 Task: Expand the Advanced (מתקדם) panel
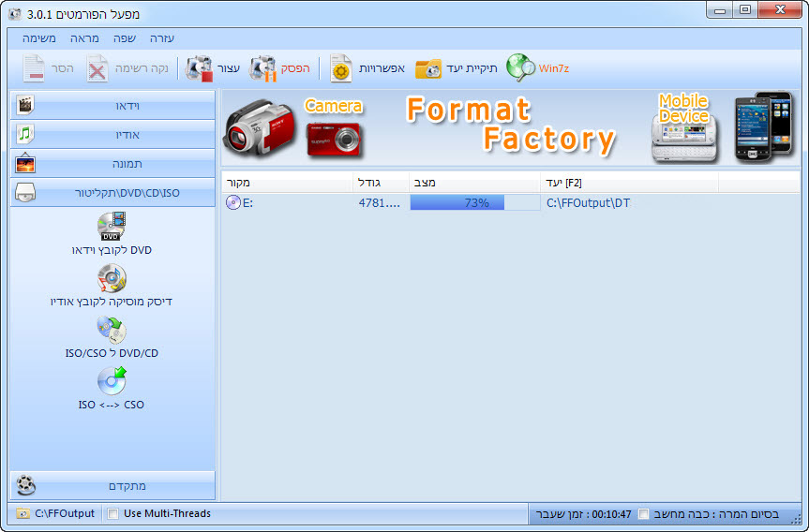[112, 485]
